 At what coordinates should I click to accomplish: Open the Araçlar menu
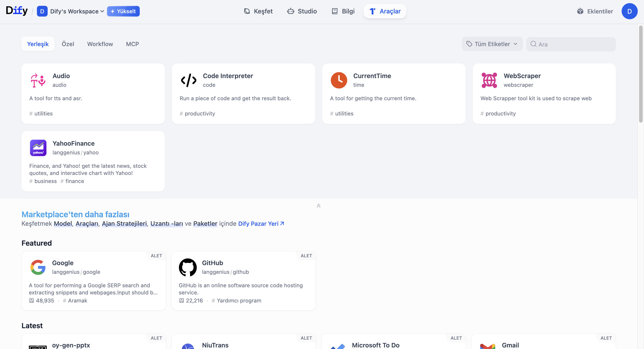pos(385,11)
